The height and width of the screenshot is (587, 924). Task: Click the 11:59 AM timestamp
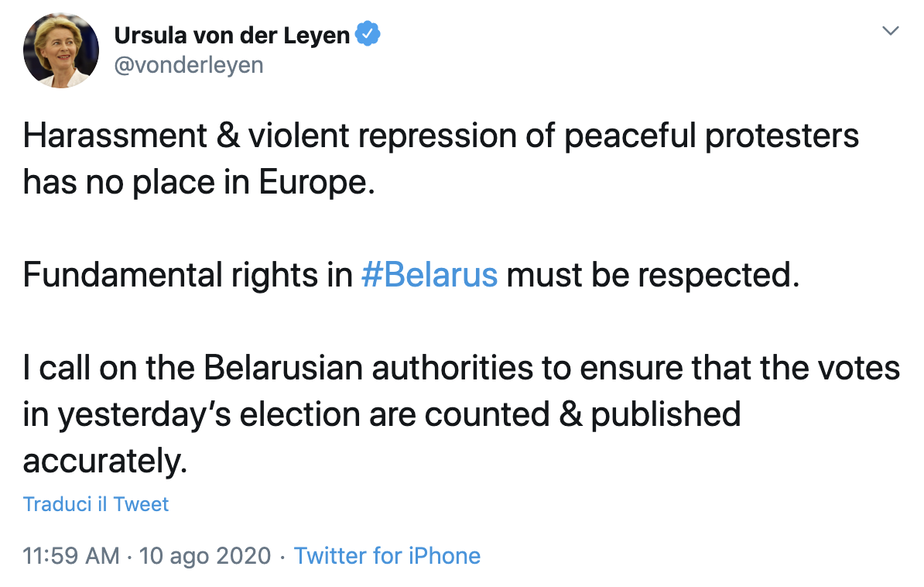[70, 556]
